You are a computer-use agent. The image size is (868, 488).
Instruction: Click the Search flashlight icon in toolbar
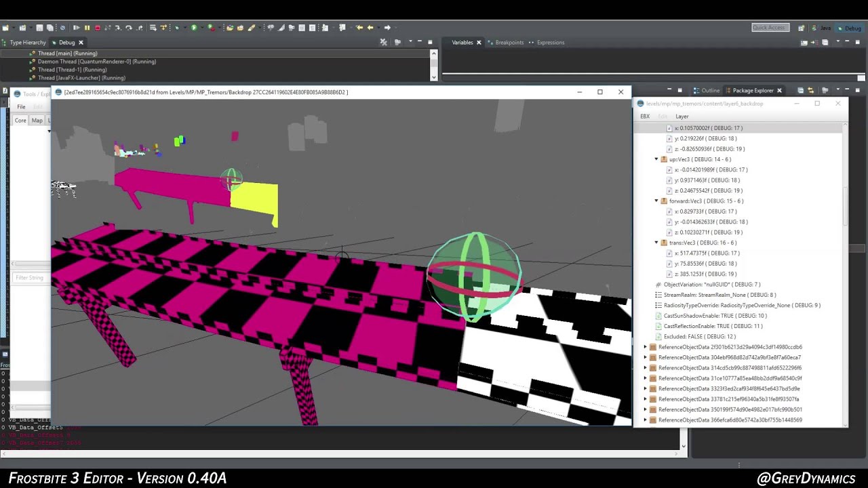pos(251,28)
